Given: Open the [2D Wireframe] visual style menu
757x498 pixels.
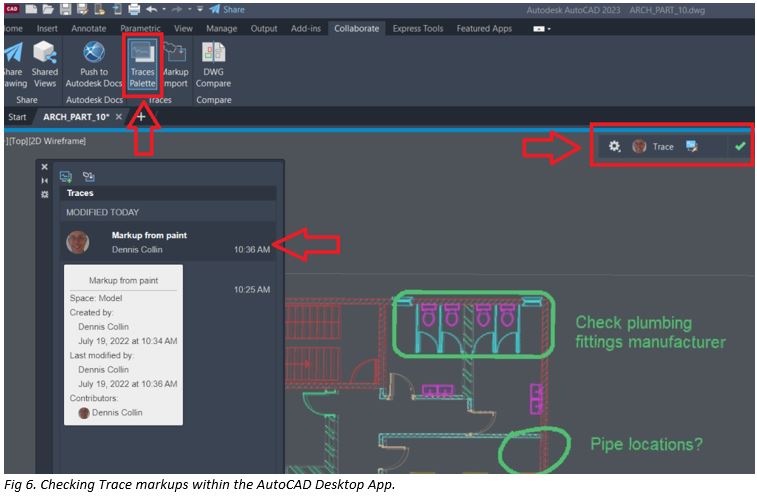Looking at the screenshot, I should coord(56,141).
